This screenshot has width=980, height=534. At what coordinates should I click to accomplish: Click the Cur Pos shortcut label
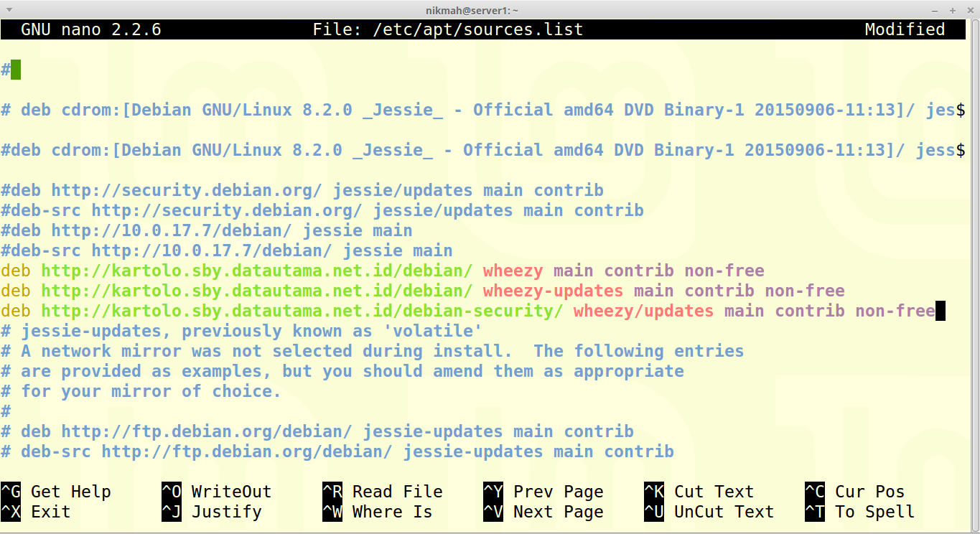click(x=869, y=492)
